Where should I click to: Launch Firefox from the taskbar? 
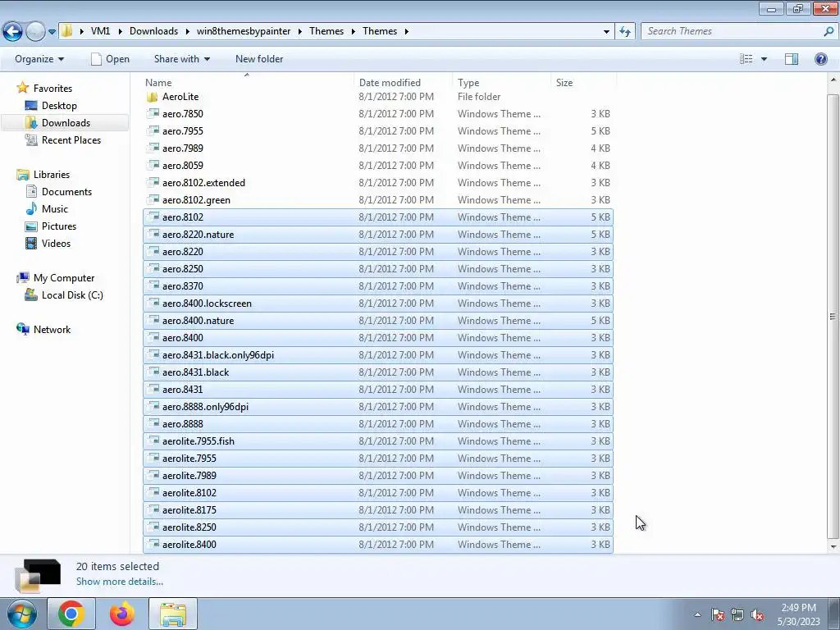point(122,614)
